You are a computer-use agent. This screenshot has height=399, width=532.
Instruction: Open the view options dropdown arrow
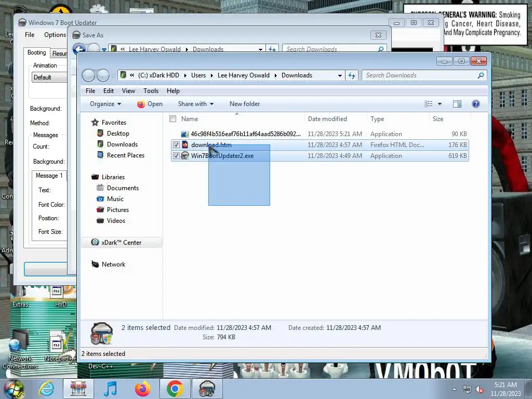click(440, 104)
